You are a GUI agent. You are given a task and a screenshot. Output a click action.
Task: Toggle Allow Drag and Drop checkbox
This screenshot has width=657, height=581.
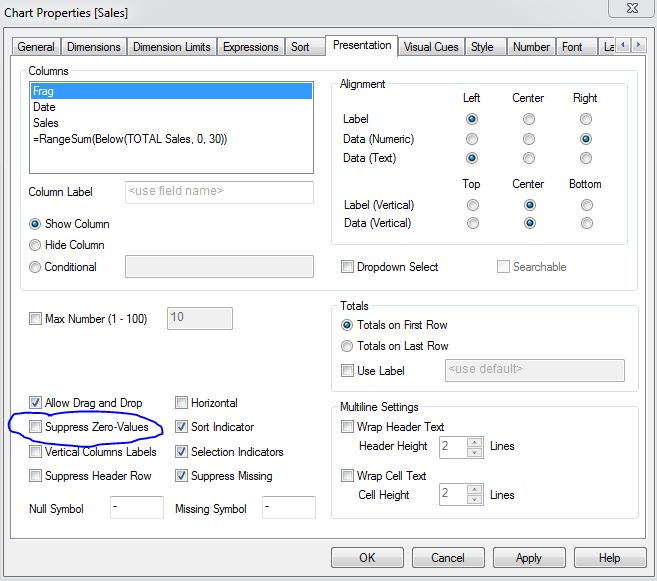click(x=35, y=403)
